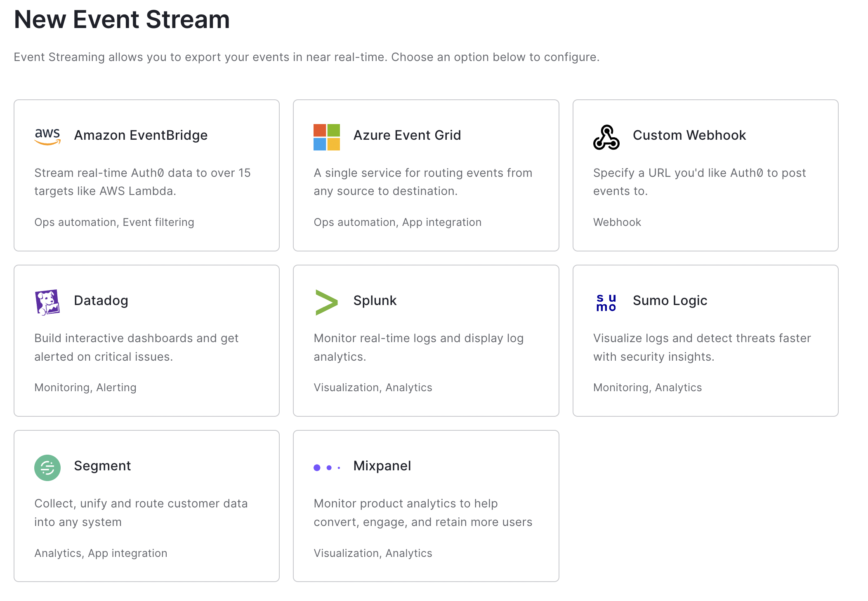This screenshot has height=601, width=868.
Task: Click the green Splunk chevron logo
Action: tap(326, 302)
